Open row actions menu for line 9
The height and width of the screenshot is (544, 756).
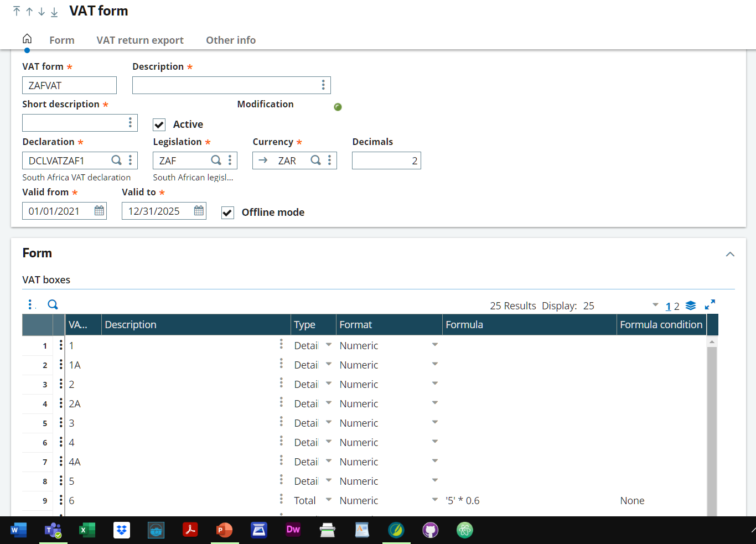point(61,500)
